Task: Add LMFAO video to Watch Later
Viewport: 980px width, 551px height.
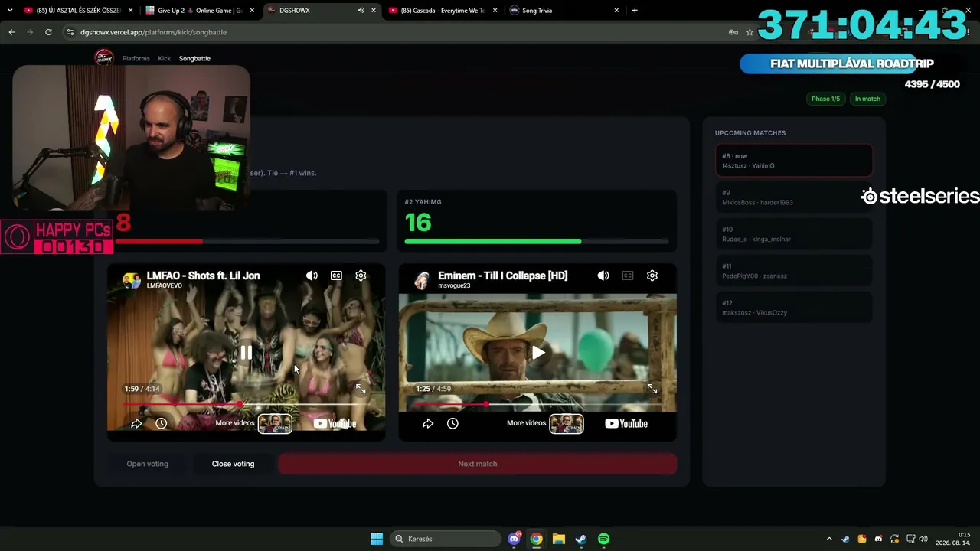Action: [x=161, y=423]
